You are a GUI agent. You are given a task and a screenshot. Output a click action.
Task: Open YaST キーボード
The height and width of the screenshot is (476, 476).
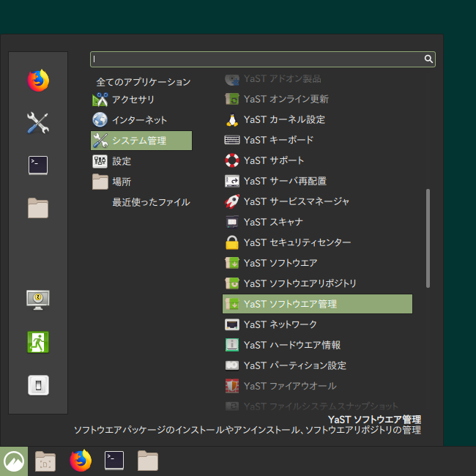(x=318, y=140)
